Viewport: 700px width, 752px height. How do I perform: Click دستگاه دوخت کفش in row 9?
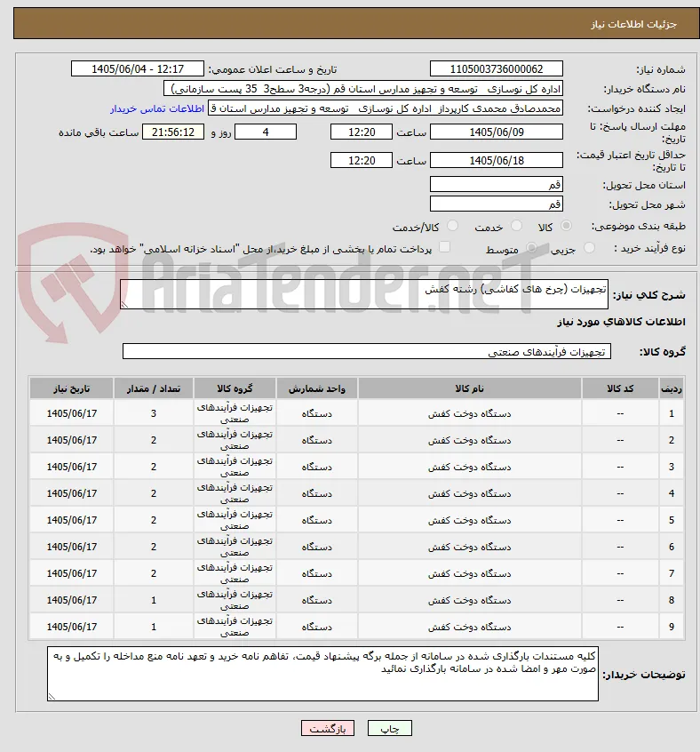470,627
